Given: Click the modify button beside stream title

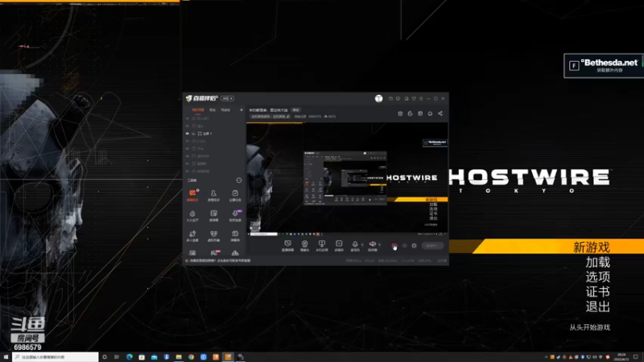Looking at the screenshot, I should (x=295, y=110).
